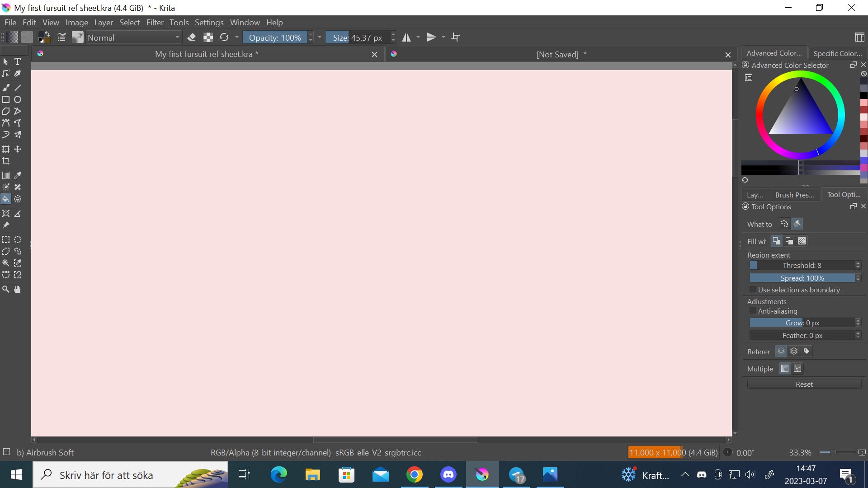Click the Reset button in Tool Options
The height and width of the screenshot is (488, 868).
click(804, 384)
